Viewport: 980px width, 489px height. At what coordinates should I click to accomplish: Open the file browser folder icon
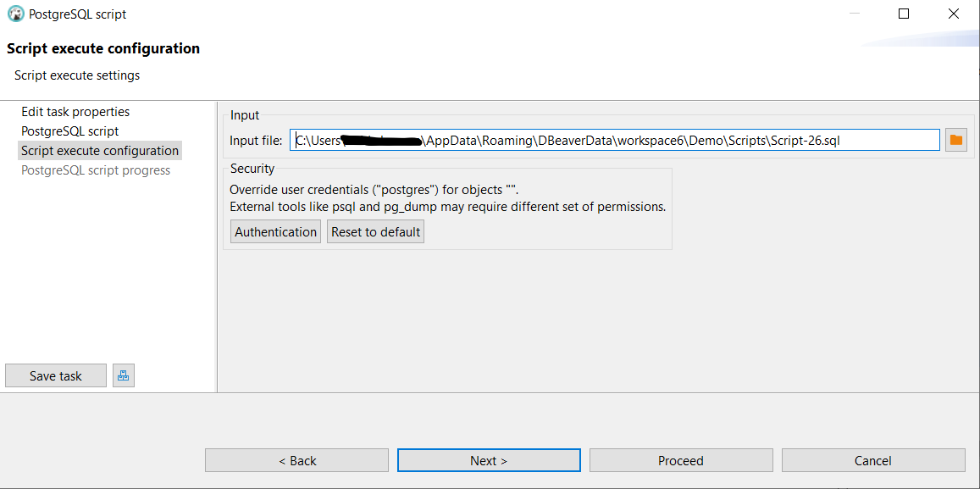pos(955,139)
